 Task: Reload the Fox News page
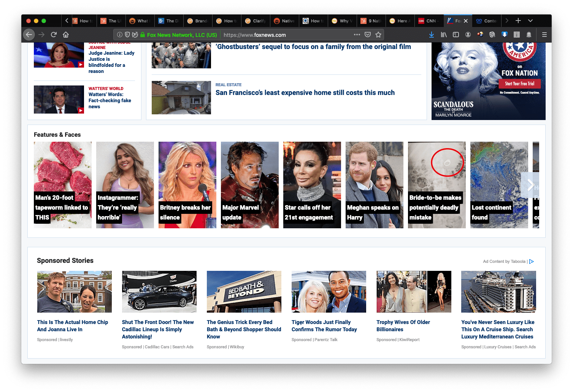point(54,35)
